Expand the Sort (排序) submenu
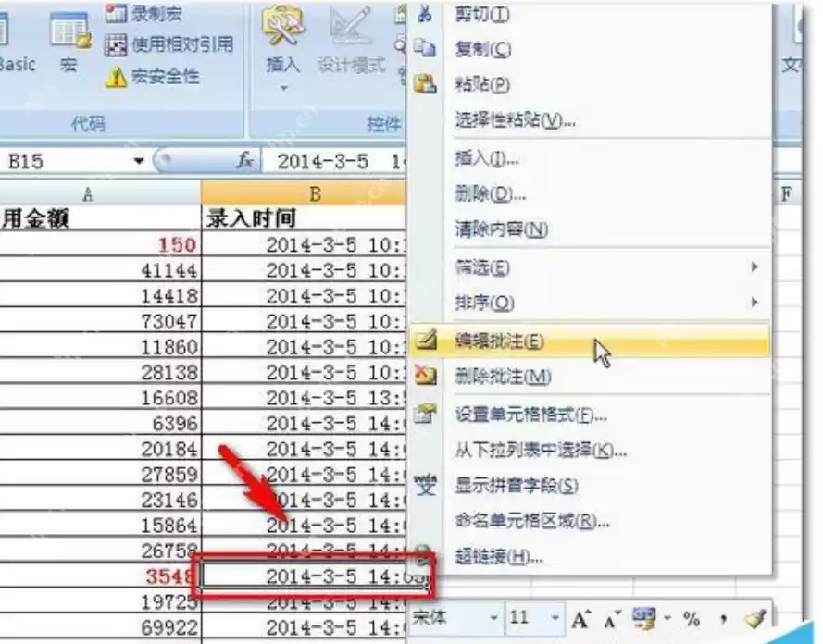This screenshot has height=644, width=823. tap(481, 303)
